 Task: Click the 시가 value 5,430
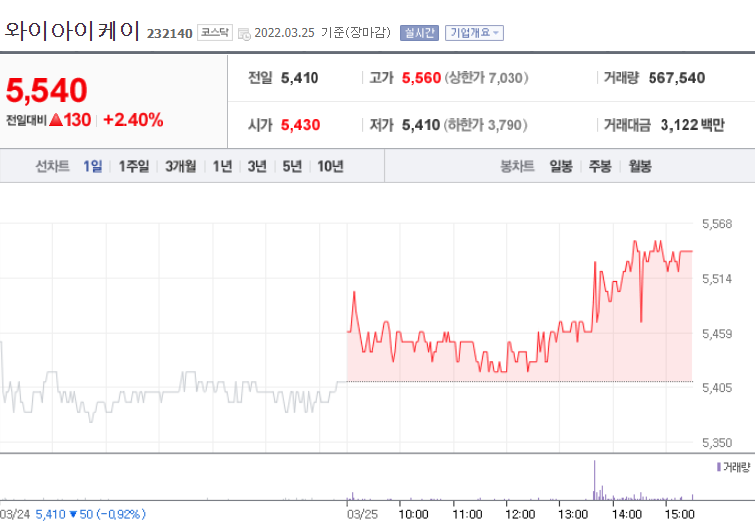(x=300, y=125)
